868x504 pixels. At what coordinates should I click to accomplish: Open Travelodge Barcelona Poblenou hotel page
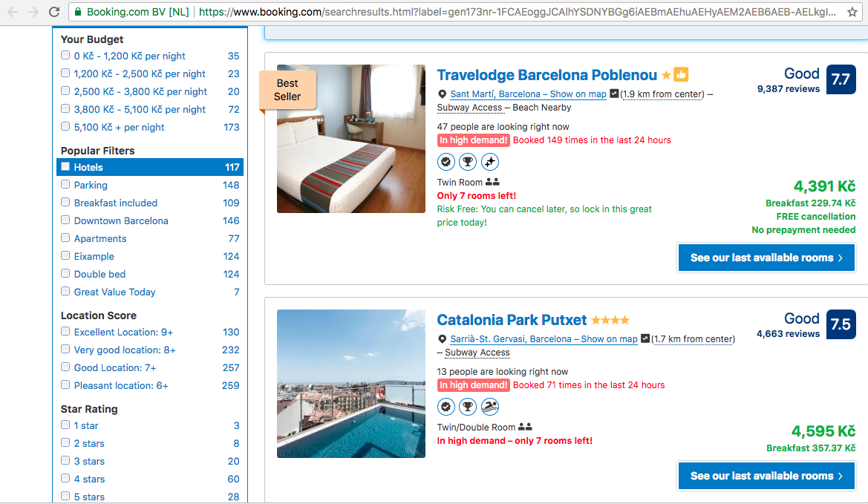pos(547,75)
